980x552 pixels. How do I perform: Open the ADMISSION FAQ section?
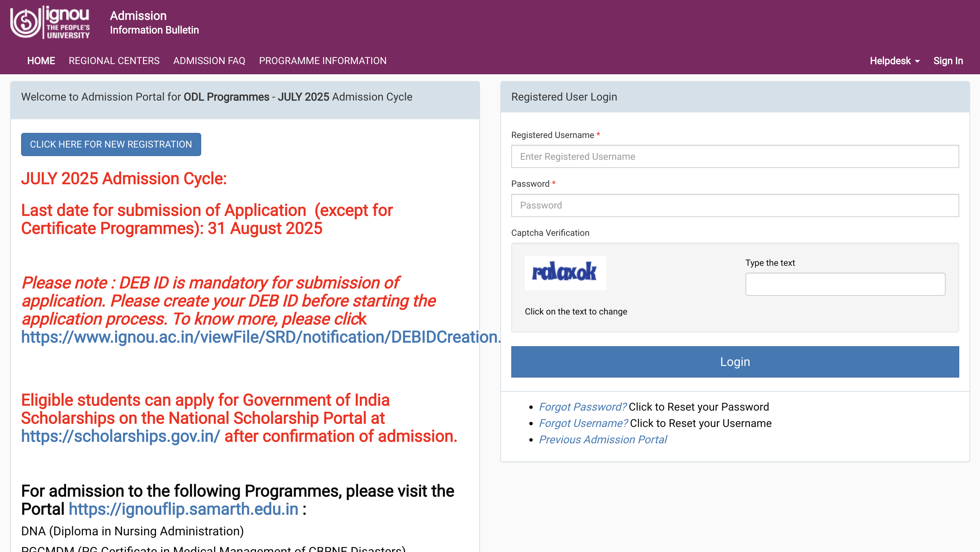(209, 61)
